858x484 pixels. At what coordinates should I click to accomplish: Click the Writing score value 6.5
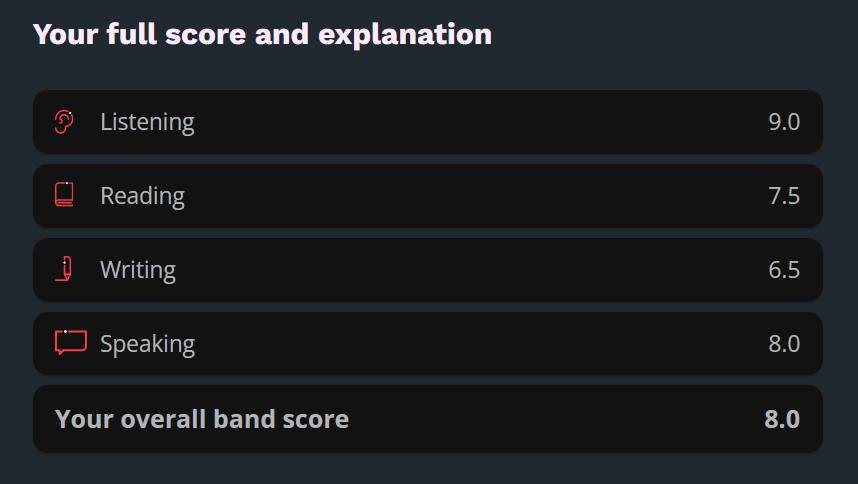(784, 270)
